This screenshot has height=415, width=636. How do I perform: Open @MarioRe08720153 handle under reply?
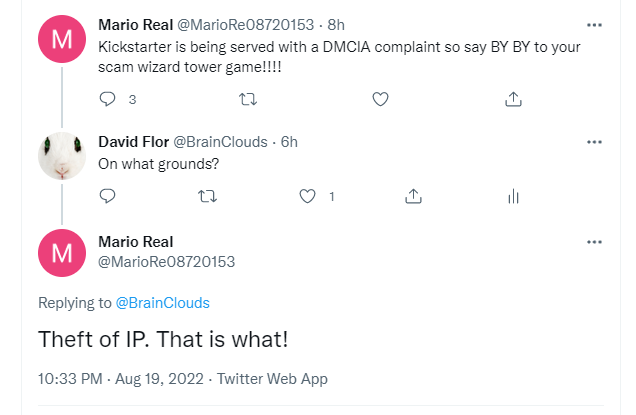[x=167, y=261]
